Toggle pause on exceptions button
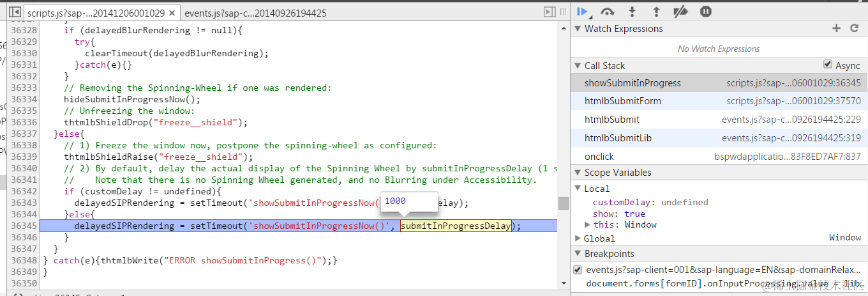 [705, 12]
